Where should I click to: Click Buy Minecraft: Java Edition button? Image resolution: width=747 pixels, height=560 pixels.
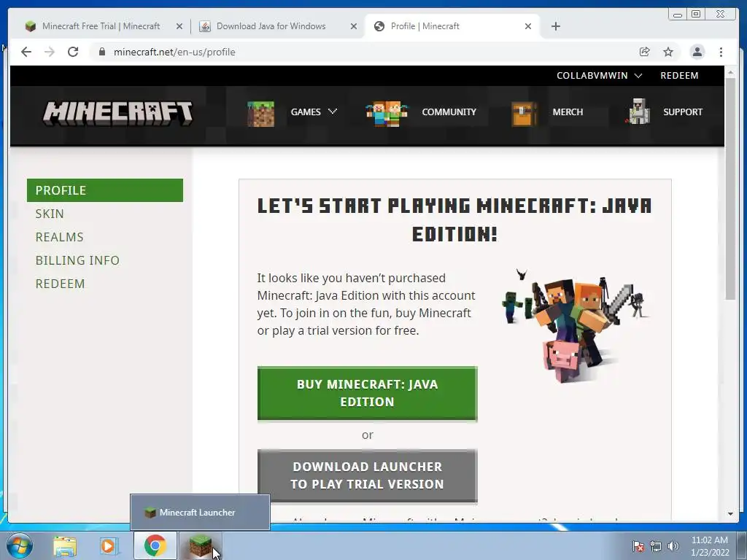(x=368, y=393)
